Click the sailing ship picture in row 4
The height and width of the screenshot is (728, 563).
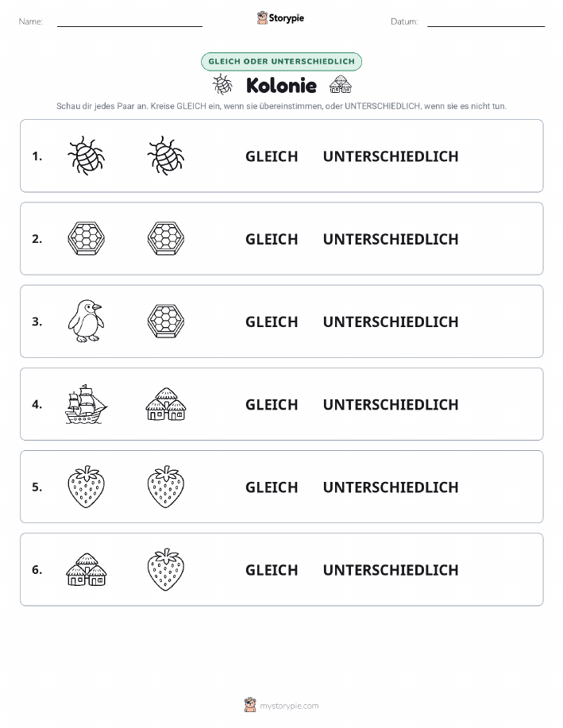click(87, 404)
